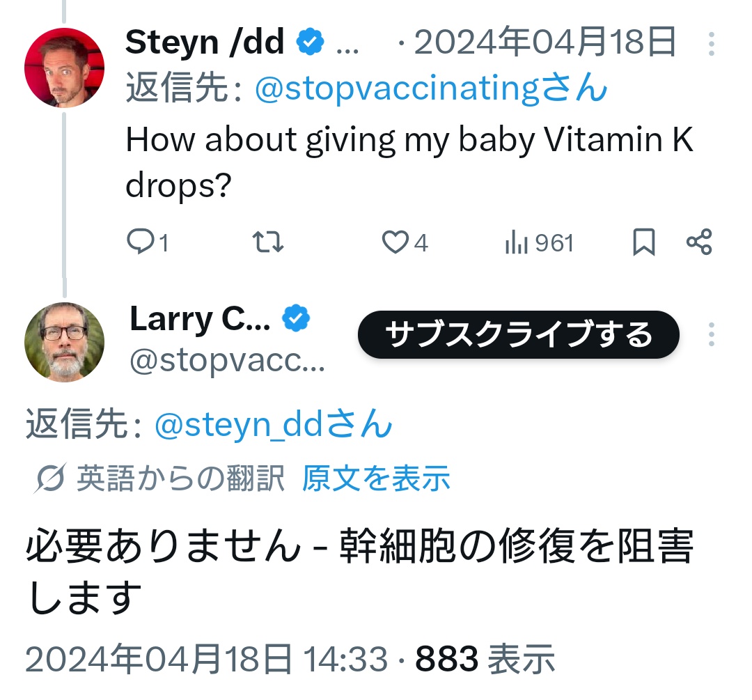Open more options menu on Larry's tweet

[x=711, y=334]
